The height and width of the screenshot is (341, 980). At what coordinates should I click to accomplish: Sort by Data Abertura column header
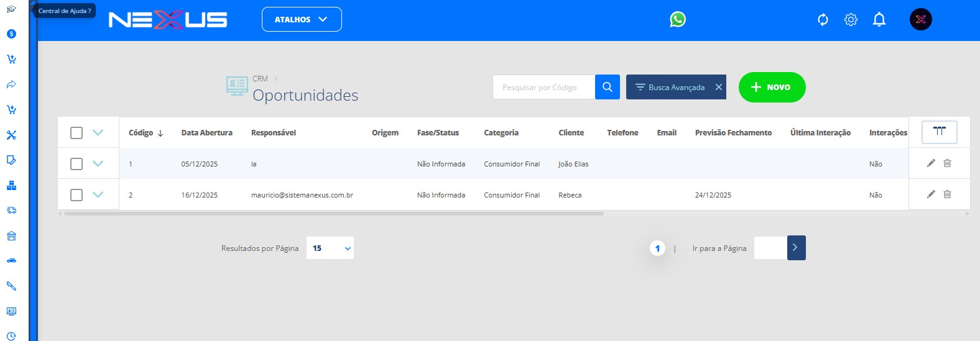(x=206, y=133)
